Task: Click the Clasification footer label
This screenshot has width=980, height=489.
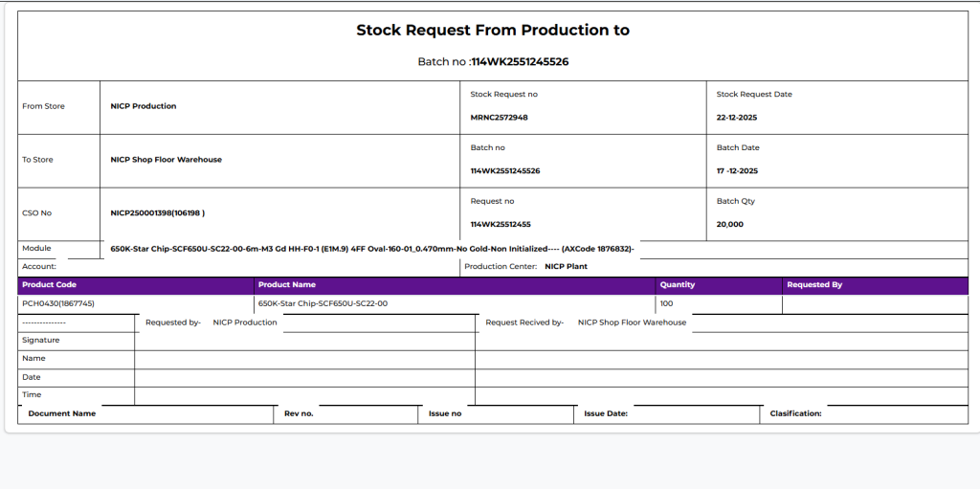Action: pyautogui.click(x=795, y=413)
